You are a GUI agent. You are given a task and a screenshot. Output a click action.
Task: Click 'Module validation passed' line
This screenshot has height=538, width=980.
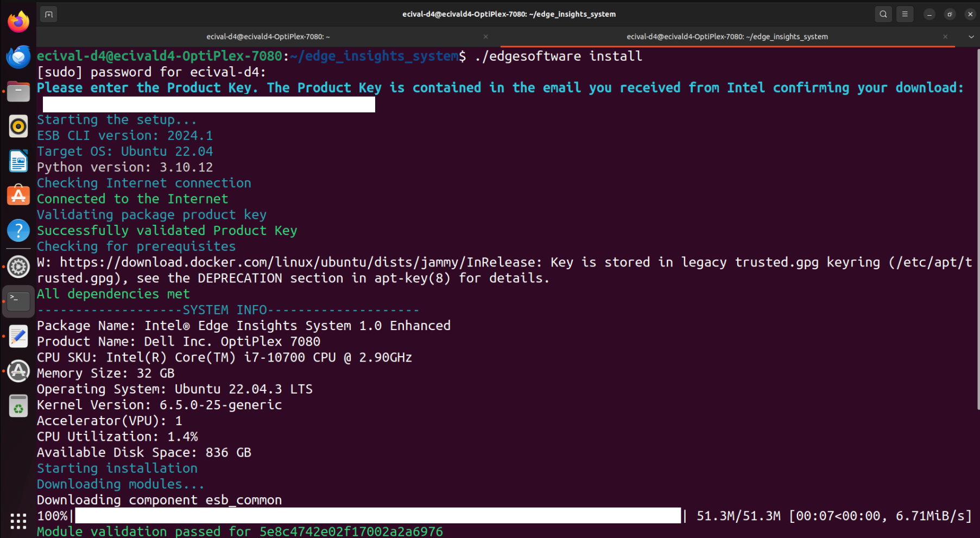(240, 531)
